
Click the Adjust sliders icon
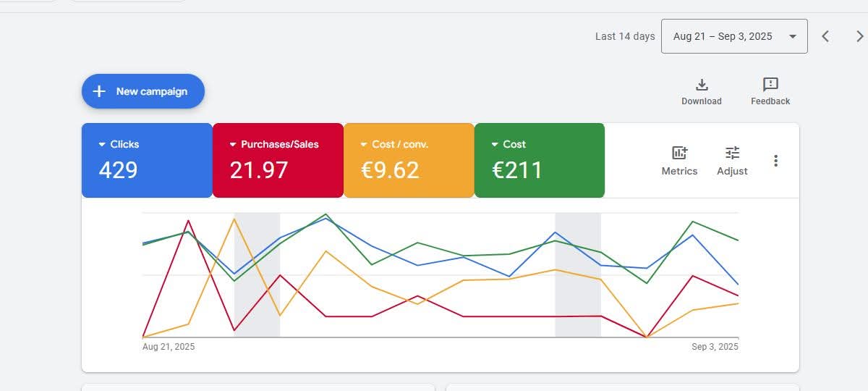(x=732, y=153)
